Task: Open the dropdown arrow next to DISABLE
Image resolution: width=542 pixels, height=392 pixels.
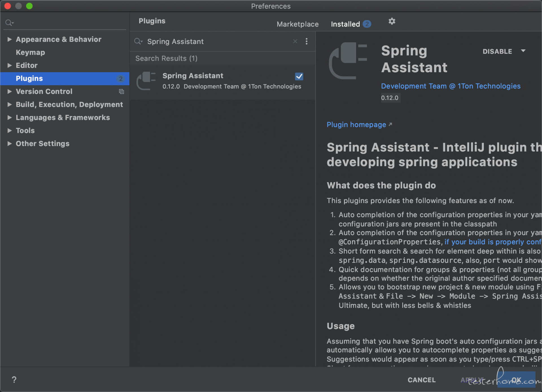Action: [523, 51]
